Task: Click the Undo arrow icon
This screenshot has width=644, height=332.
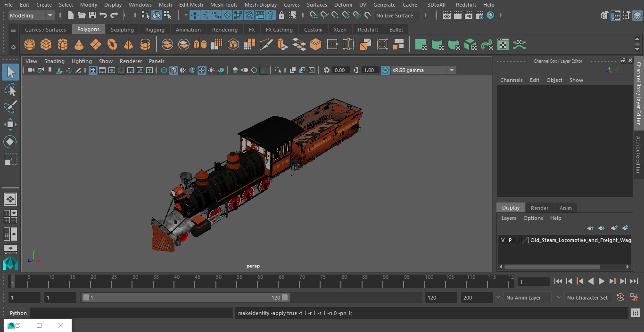Action: [103, 16]
